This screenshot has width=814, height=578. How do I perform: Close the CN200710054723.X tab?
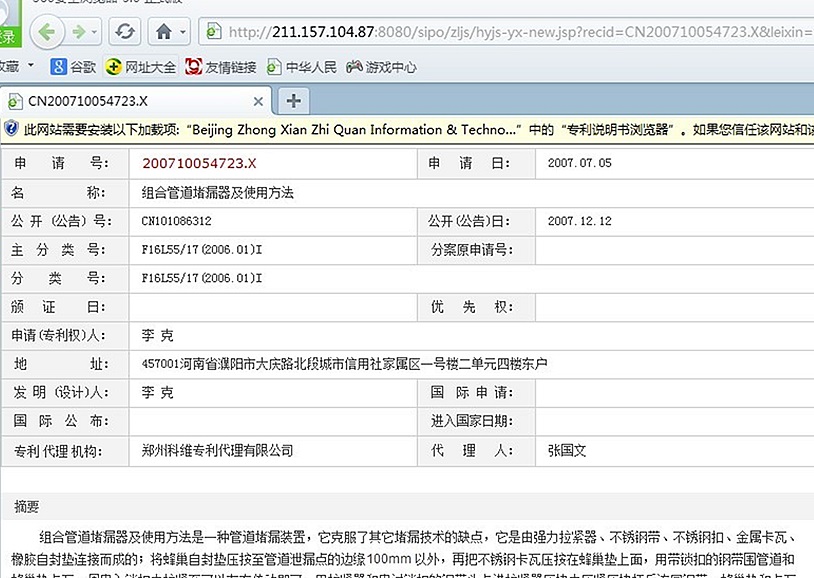coord(258,101)
